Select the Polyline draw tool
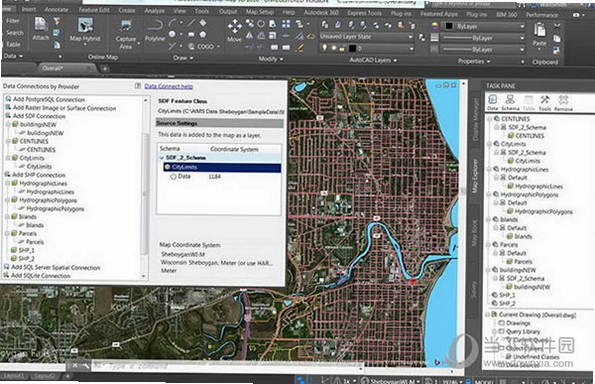The height and width of the screenshot is (384, 595). coord(154,30)
